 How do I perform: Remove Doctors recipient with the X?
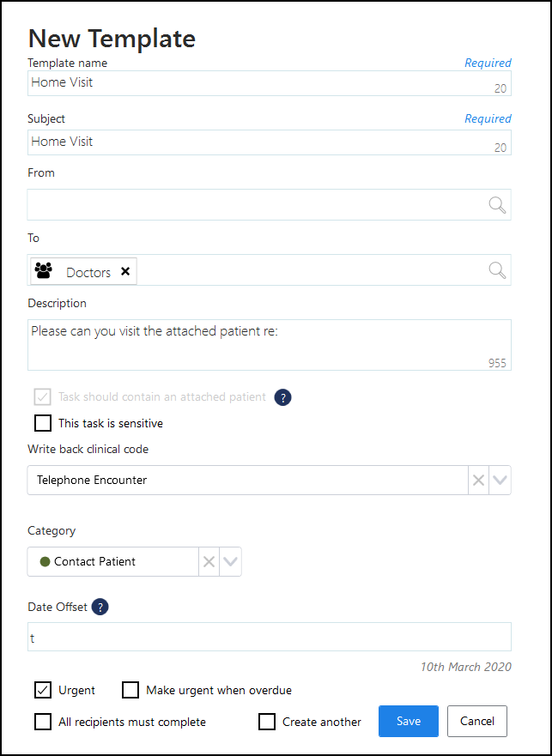click(125, 271)
